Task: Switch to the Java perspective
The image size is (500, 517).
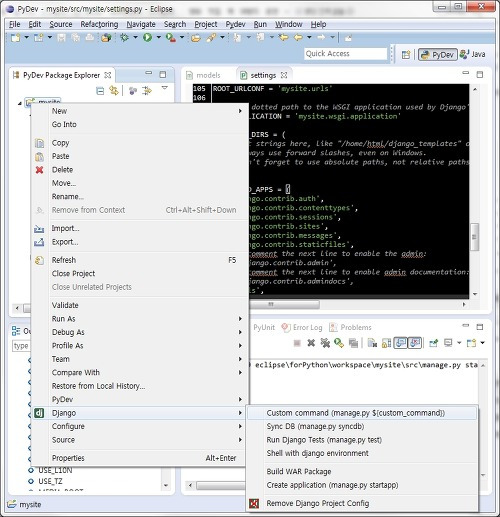Action: 472,54
